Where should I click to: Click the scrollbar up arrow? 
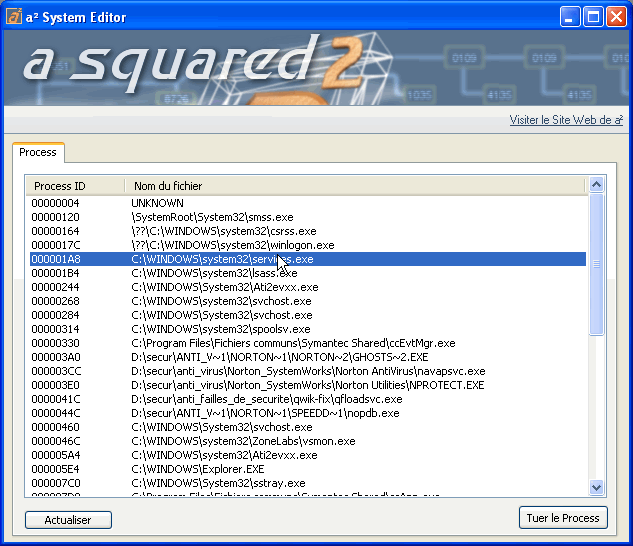(x=596, y=185)
